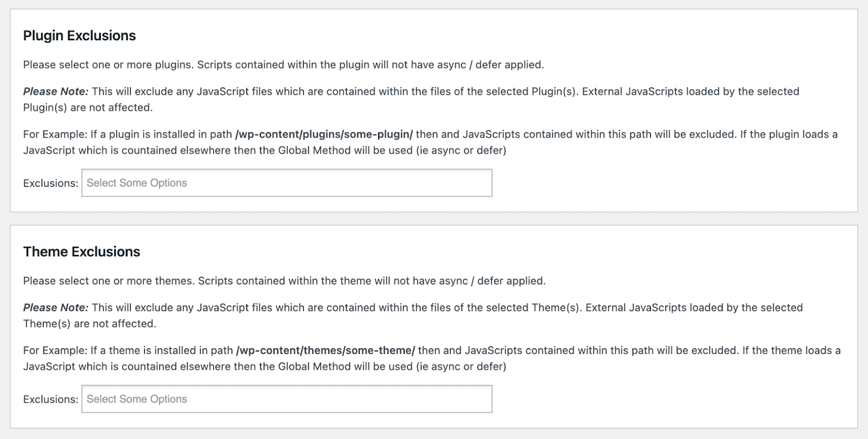Open the Theme Exclusions "Select Some Options" field

point(286,399)
